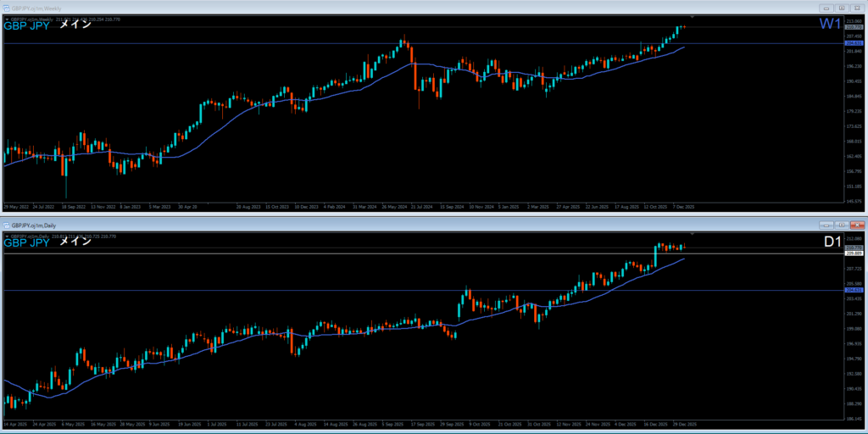The image size is (868, 434).
Task: Click the メイン label in Daily chart
Action: [75, 242]
